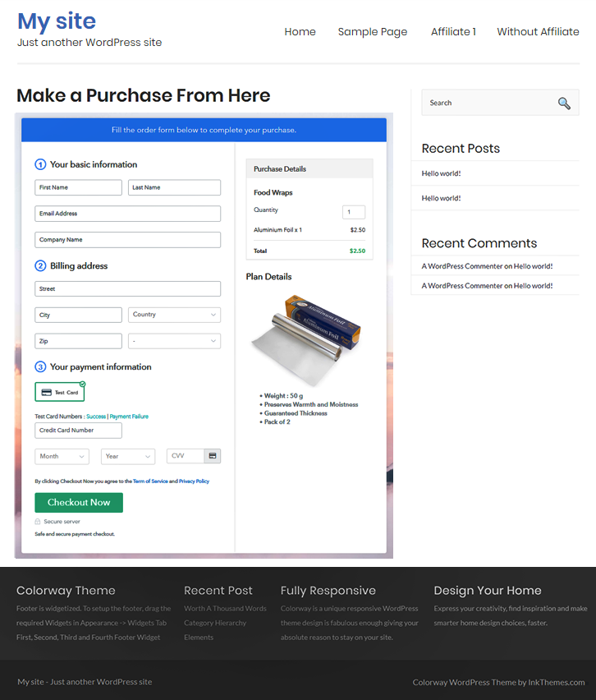Click the Payment Failure test card link
Viewport: 596px width, 700px height.
click(x=129, y=417)
